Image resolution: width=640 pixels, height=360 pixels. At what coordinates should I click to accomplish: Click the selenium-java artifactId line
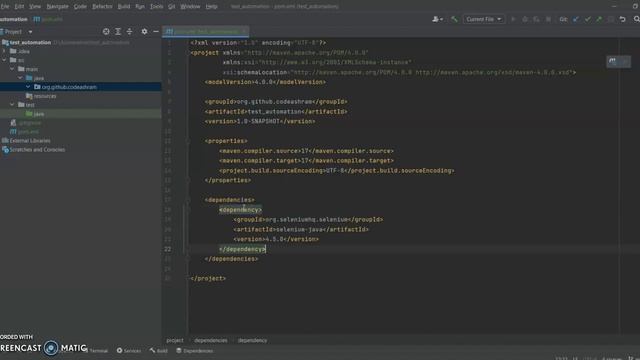(301, 229)
